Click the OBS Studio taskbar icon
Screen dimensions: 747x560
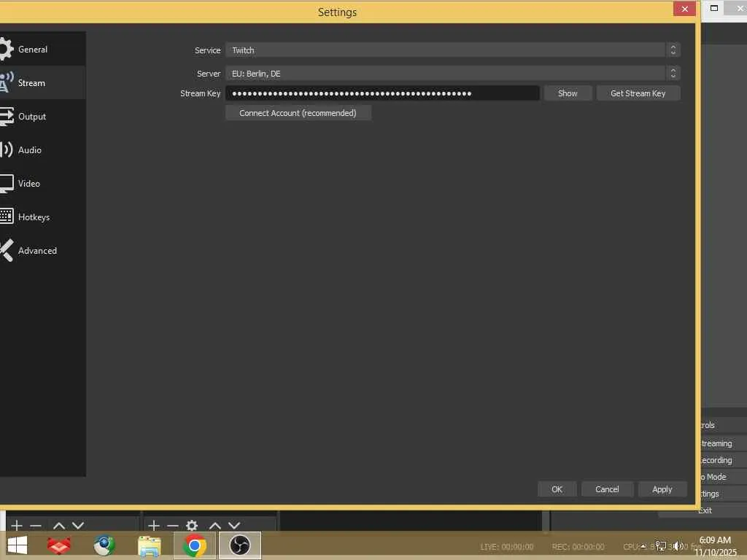240,545
